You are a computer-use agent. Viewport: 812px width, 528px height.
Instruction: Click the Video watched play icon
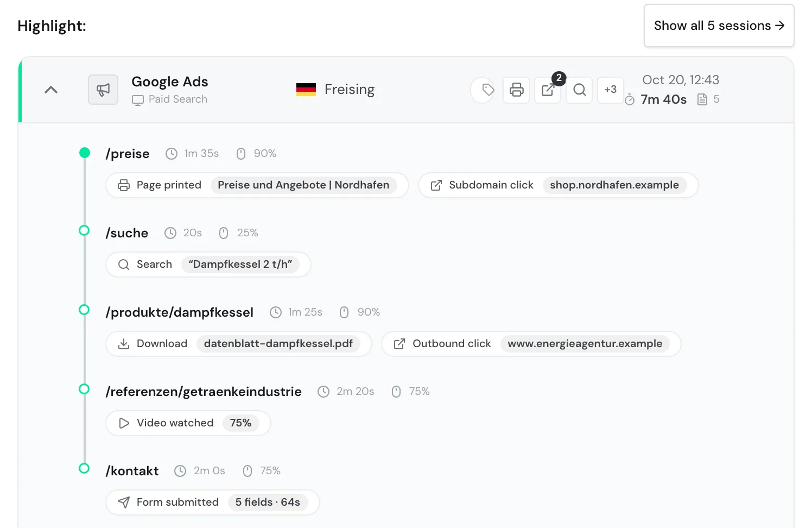pyautogui.click(x=124, y=423)
